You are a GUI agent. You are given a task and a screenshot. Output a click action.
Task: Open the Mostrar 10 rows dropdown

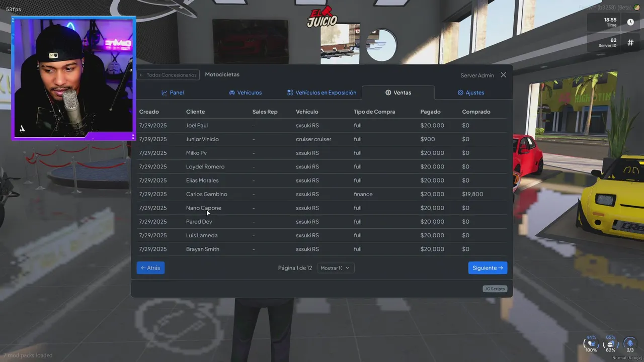[x=336, y=268]
